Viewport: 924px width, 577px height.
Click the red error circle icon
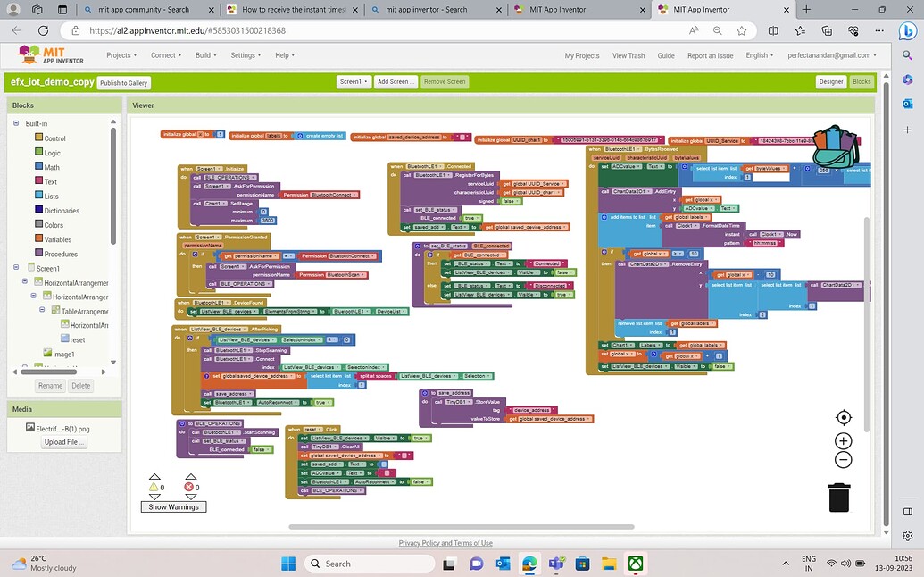190,487
